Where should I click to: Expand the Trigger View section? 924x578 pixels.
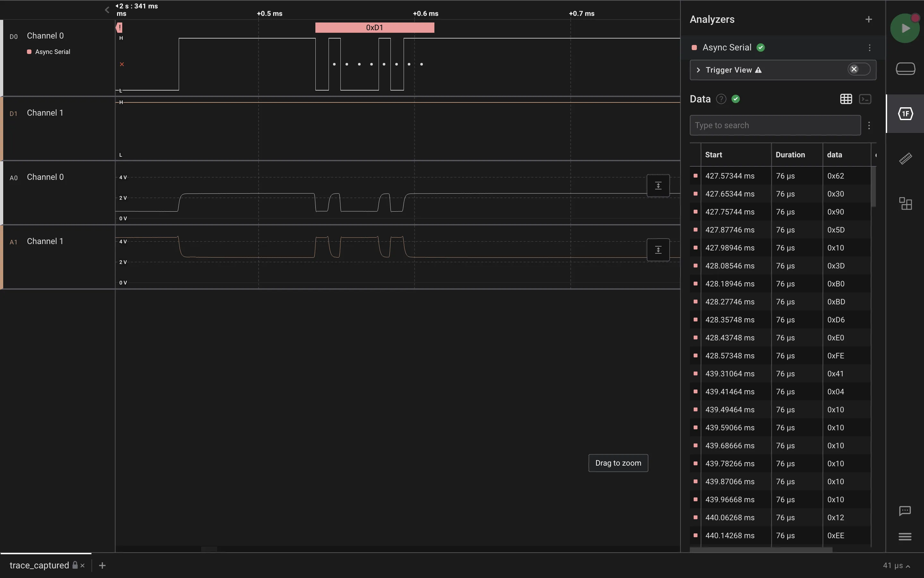[x=698, y=70]
